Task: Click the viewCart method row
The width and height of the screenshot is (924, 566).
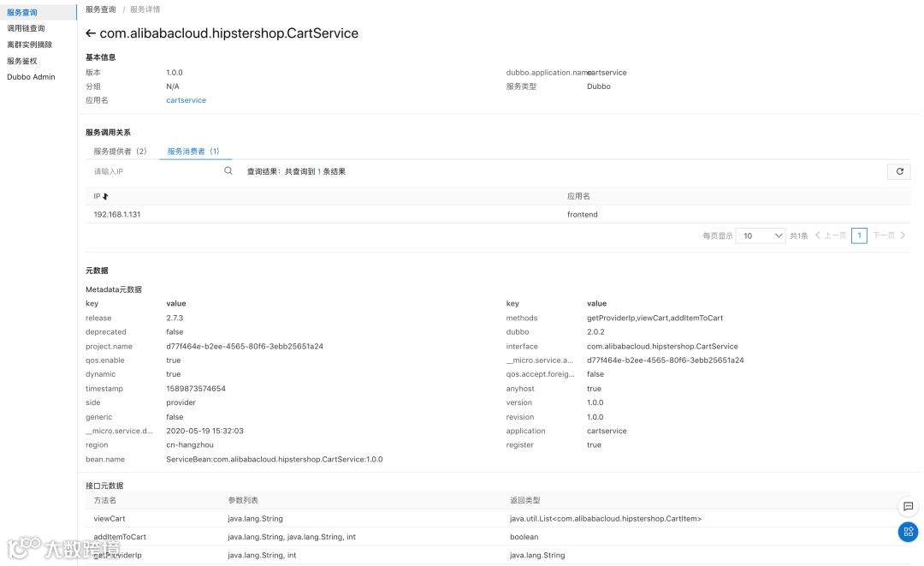Action: pos(498,519)
